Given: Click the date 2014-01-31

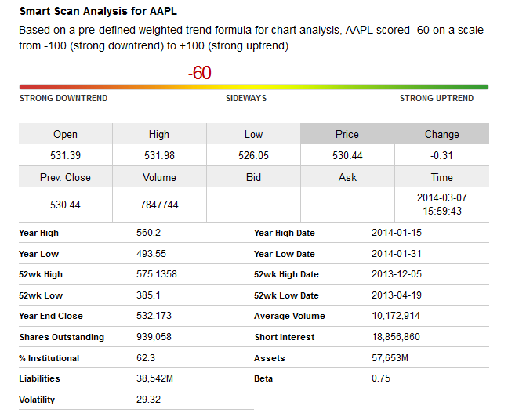Looking at the screenshot, I should coord(397,254).
